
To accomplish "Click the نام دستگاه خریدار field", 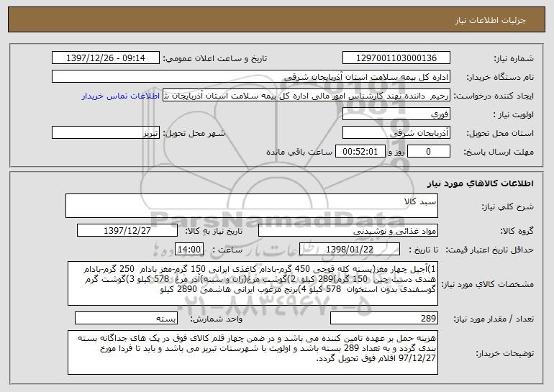I will pyautogui.click(x=251, y=77).
